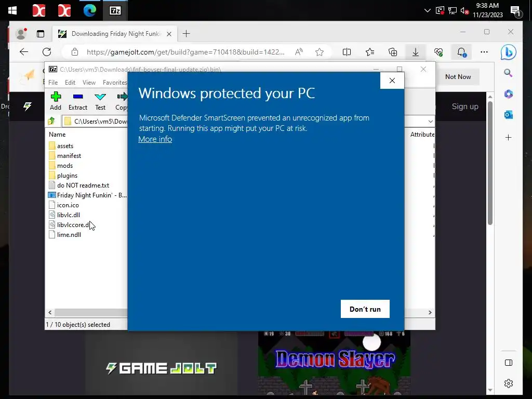The width and height of the screenshot is (532, 399).
Task: Expand the 7-Zip path dropdown arrow
Action: coord(430,121)
